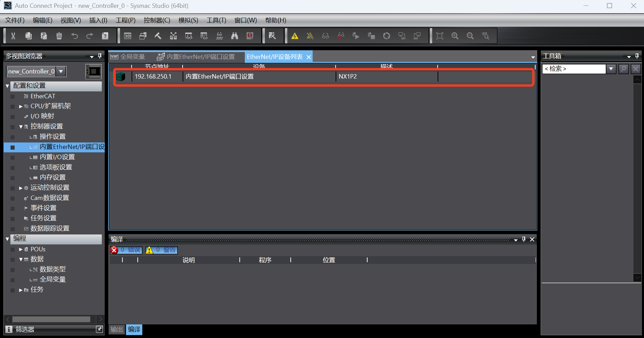
Task: Open the help question-mark icon
Action: click(105, 36)
